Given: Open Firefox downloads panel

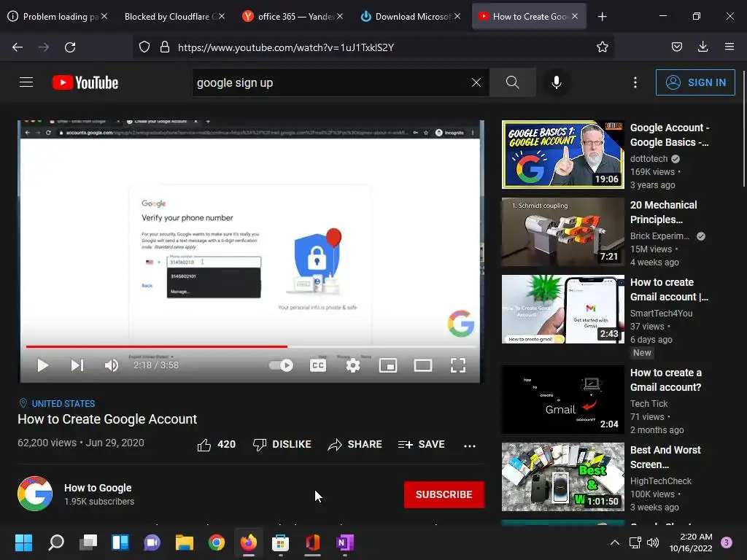Looking at the screenshot, I should point(703,47).
